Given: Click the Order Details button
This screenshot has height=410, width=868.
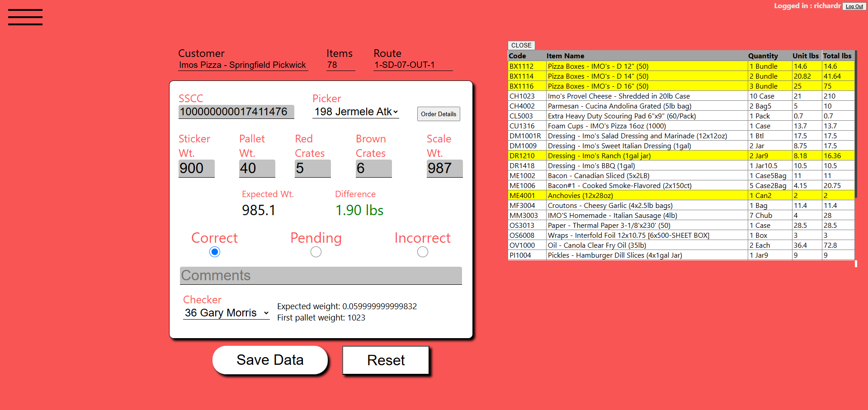Looking at the screenshot, I should tap(438, 114).
